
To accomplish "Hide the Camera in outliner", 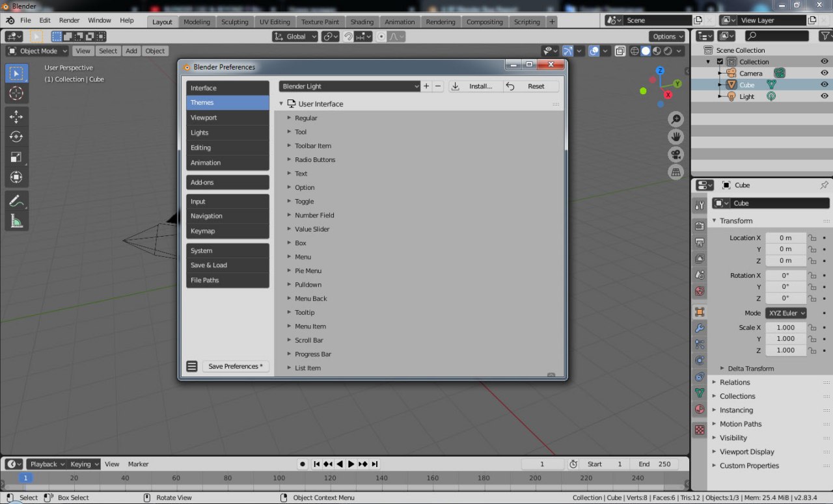I will point(825,73).
